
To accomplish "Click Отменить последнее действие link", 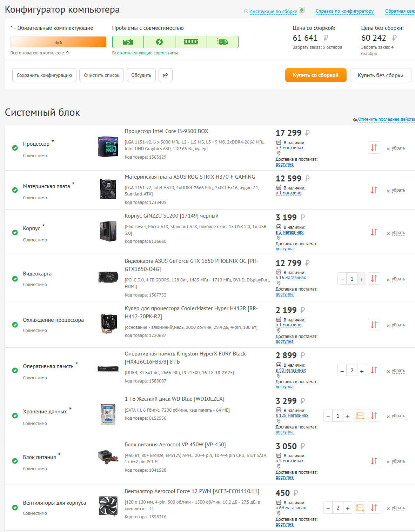I will point(386,119).
